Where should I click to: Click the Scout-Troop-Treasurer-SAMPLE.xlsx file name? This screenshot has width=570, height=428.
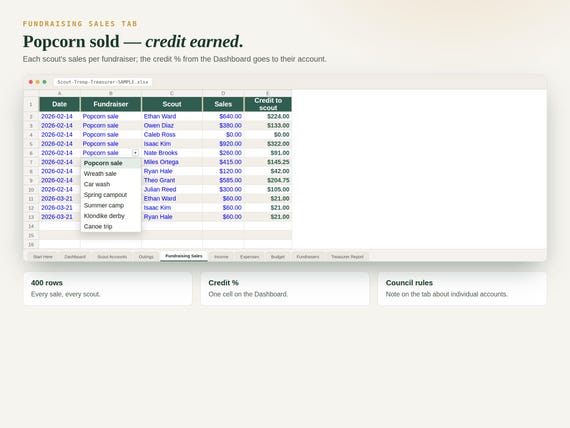point(103,82)
